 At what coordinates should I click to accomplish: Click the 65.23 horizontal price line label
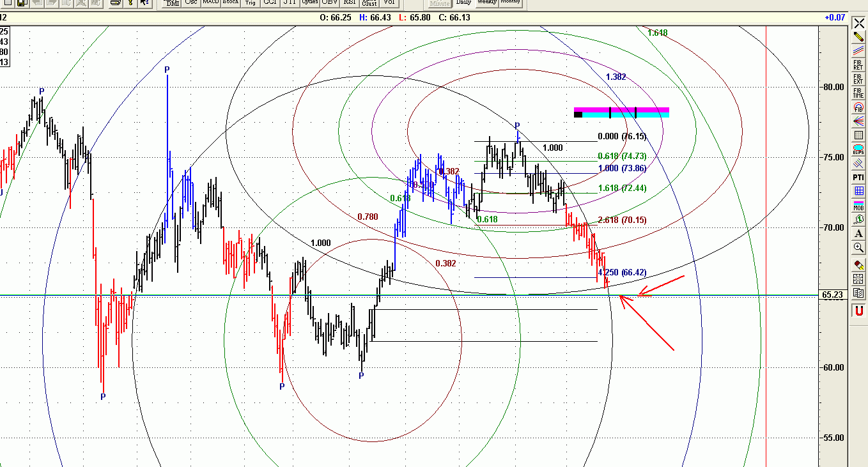[x=832, y=295]
